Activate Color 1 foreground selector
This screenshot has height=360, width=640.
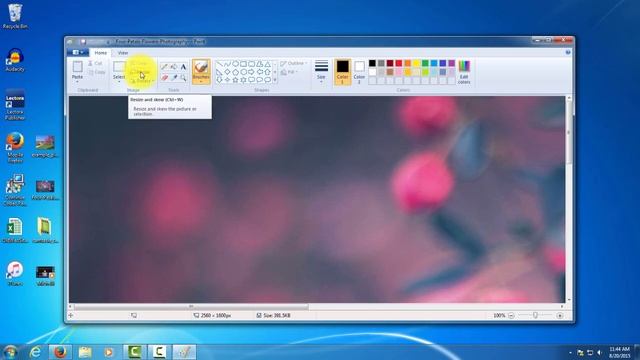pos(342,72)
